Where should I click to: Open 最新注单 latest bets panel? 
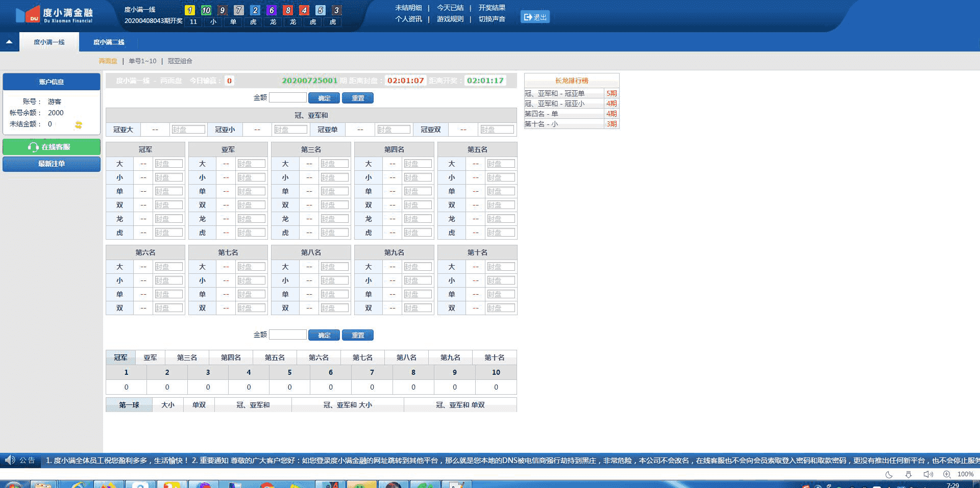pos(52,164)
